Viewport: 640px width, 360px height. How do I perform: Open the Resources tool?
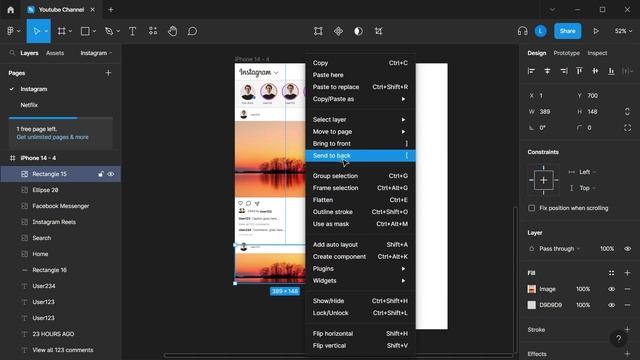coord(153,31)
